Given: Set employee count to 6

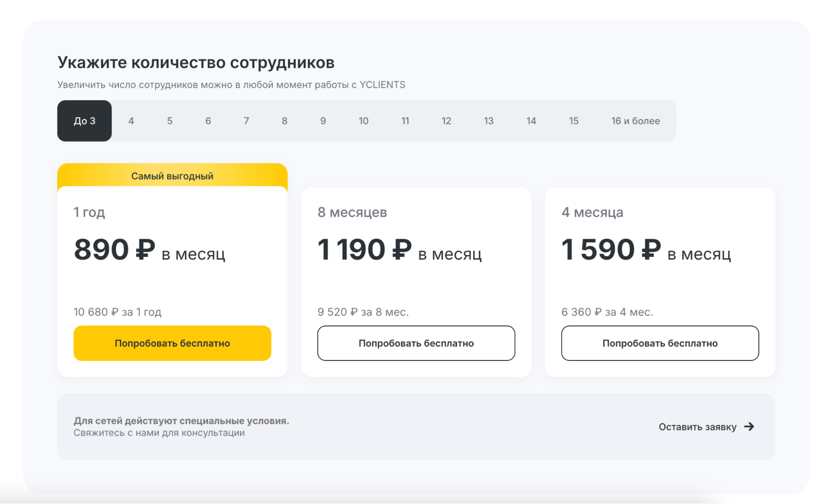Looking at the screenshot, I should (x=208, y=121).
